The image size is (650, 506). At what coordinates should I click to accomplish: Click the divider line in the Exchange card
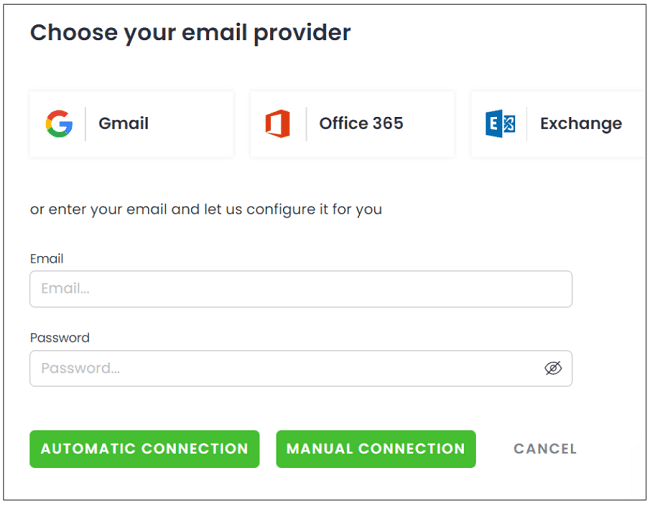pos(527,124)
